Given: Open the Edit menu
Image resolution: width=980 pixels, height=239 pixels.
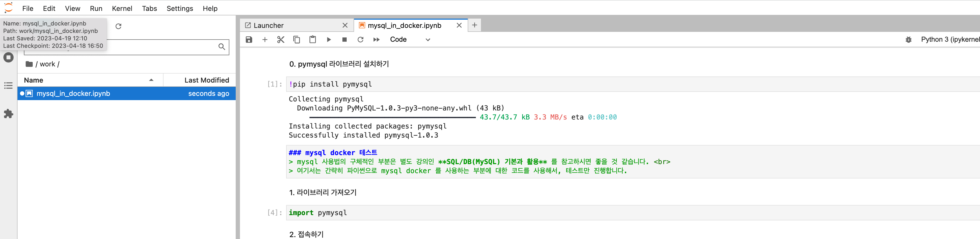Looking at the screenshot, I should pos(49,8).
